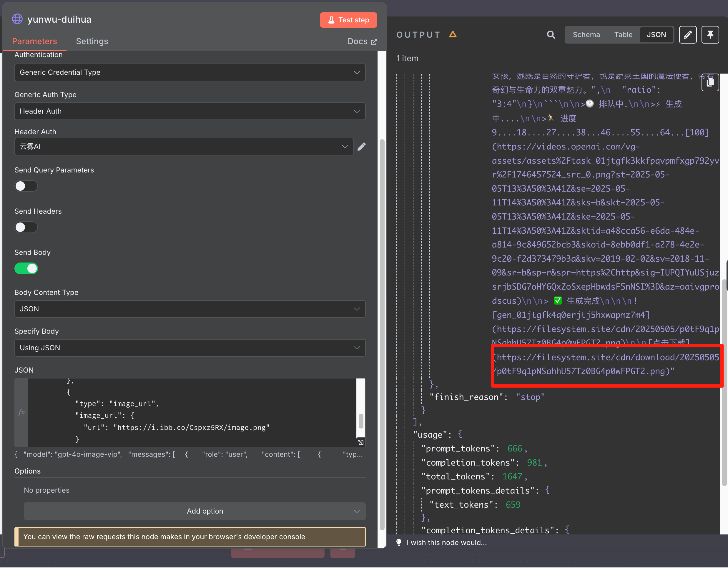Enable the Send Query Parameters toggle
Viewport: 728px width, 568px height.
point(26,186)
